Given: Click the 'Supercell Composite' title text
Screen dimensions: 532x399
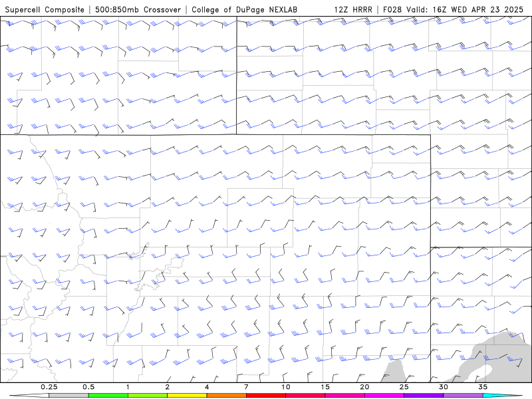Looking at the screenshot, I should pyautogui.click(x=45, y=9).
